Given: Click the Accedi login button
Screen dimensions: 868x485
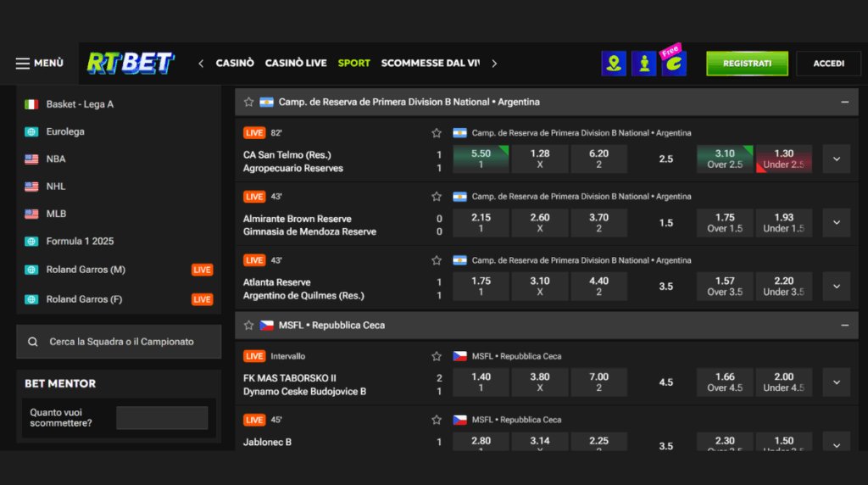Looking at the screenshot, I should tap(828, 64).
